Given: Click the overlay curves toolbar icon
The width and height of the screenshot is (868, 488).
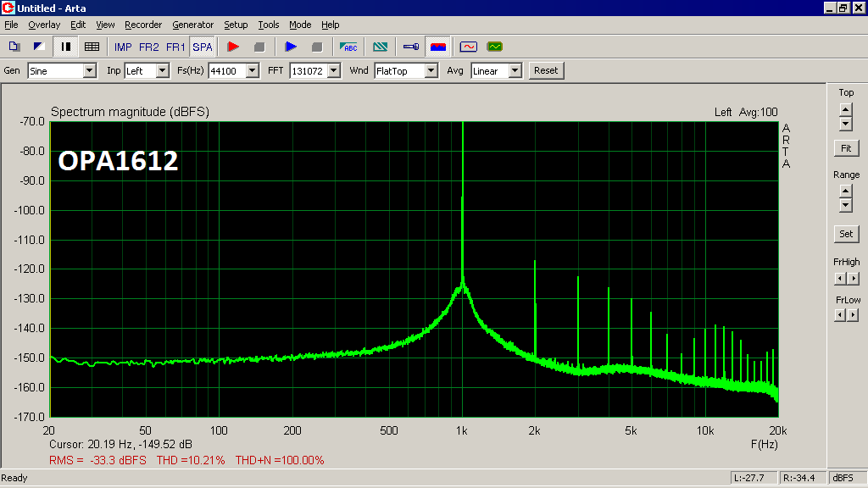Looking at the screenshot, I should pos(381,47).
